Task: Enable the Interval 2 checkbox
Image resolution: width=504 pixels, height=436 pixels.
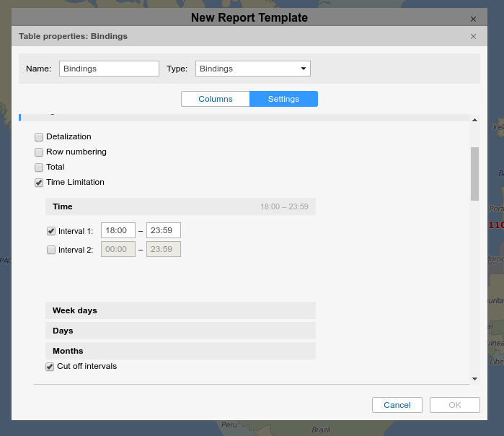Action: click(x=51, y=250)
